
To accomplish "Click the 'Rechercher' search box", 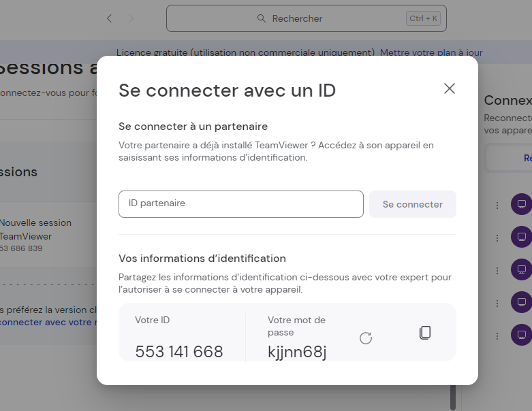I will 307,18.
